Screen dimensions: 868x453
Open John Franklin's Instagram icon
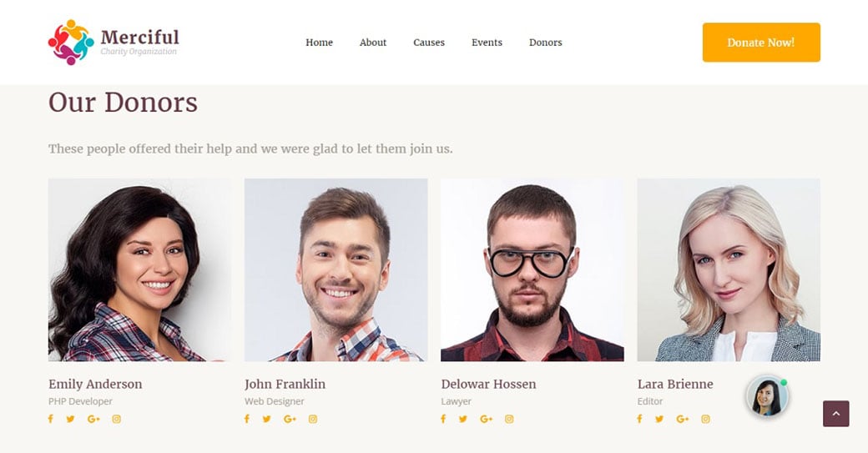[x=313, y=419]
